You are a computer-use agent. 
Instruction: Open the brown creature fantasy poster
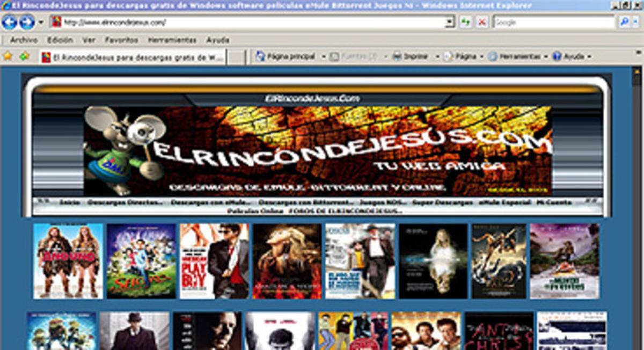tap(499, 261)
